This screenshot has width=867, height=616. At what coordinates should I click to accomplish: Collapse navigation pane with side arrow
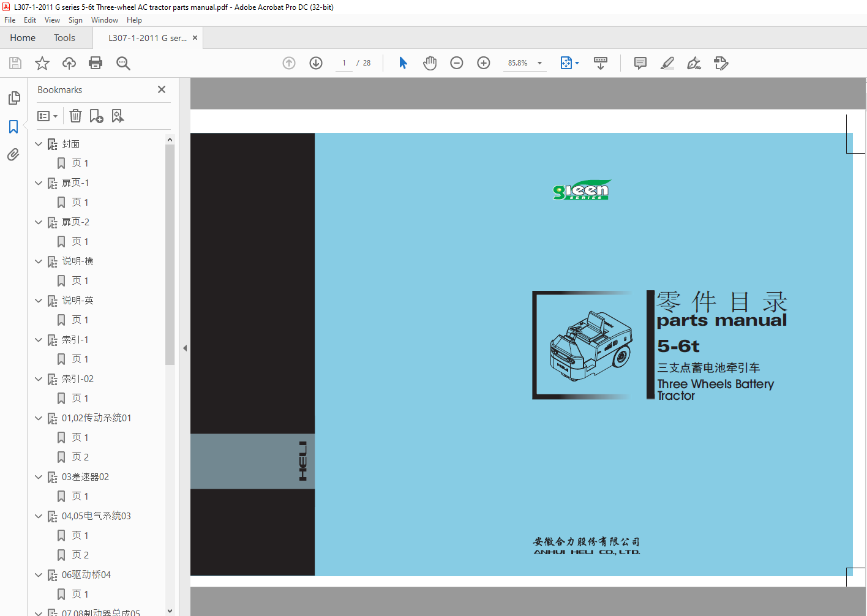click(x=185, y=348)
